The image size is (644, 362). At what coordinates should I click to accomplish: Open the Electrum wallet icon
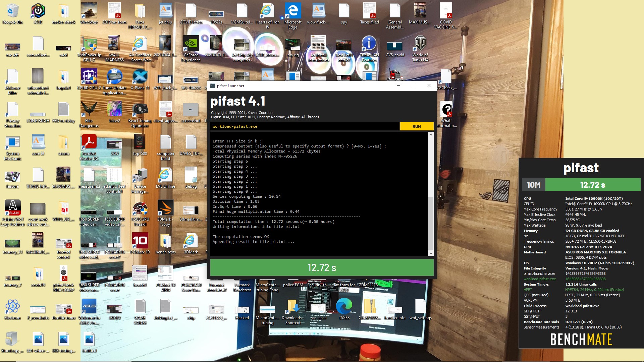coord(13,309)
